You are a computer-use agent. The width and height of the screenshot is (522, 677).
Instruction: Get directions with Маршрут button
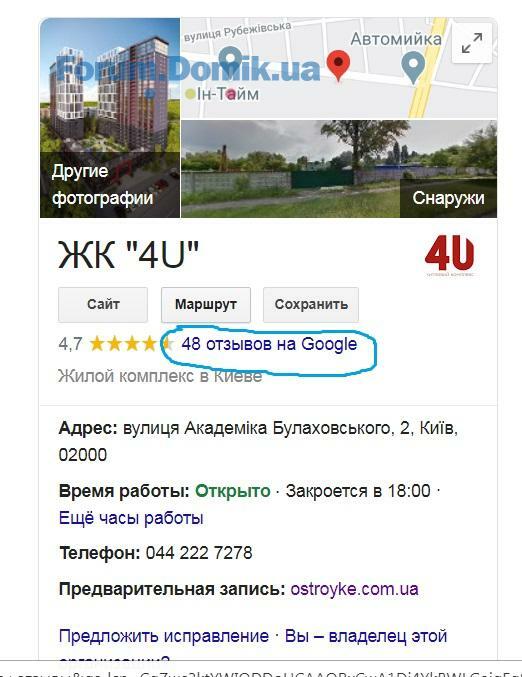point(206,304)
